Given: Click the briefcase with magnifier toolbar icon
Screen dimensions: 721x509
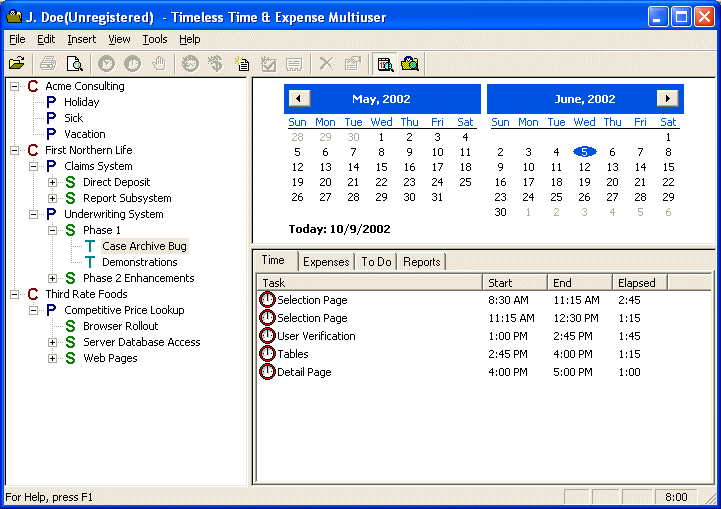Looking at the screenshot, I should pyautogui.click(x=410, y=63).
